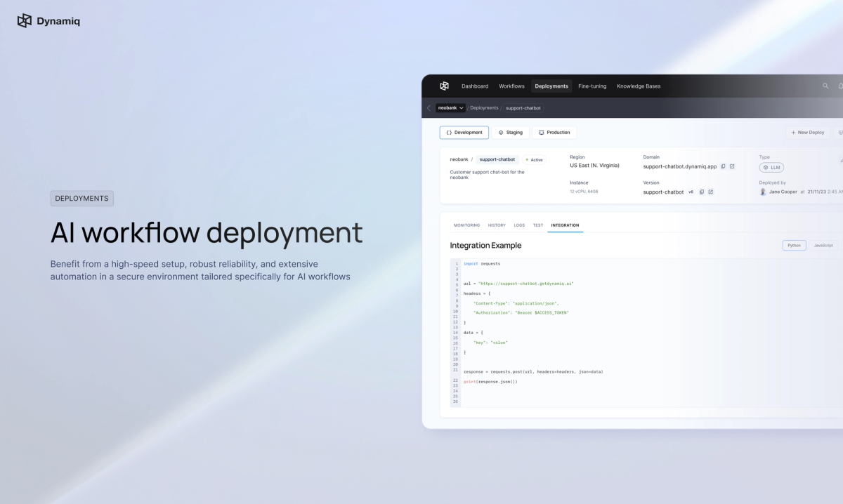Select the Development environment
This screenshot has width=843, height=504.
point(464,132)
